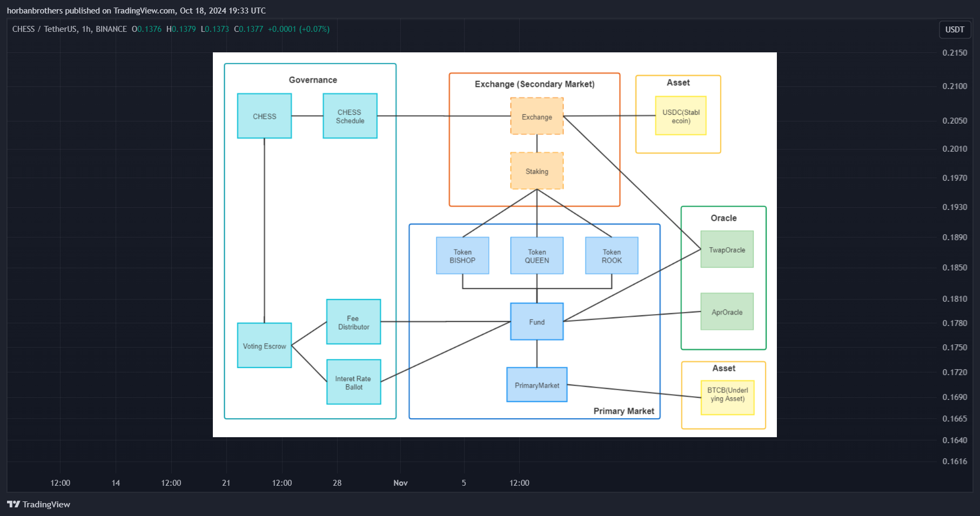Click the Primary Market label text
This screenshot has width=980, height=516.
[624, 411]
